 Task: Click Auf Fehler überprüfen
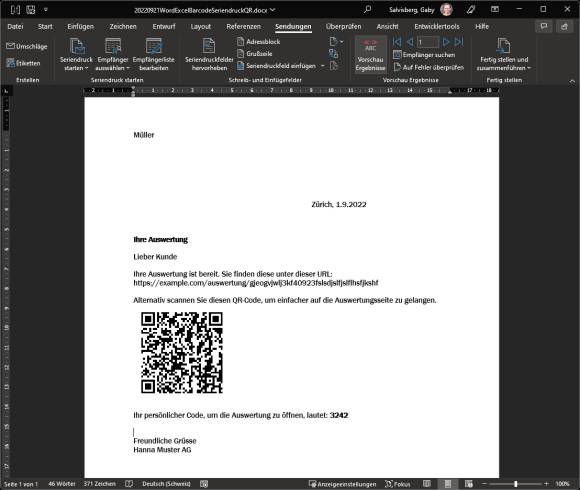428,67
